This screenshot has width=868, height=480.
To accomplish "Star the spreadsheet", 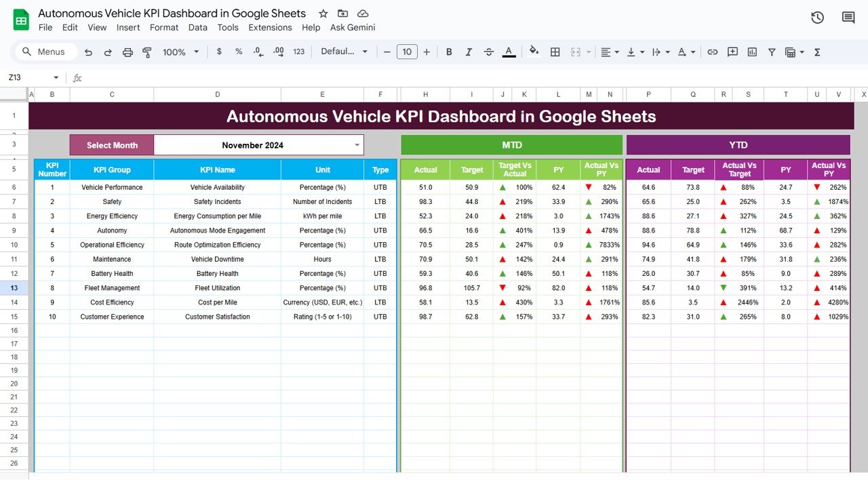I will 323,13.
